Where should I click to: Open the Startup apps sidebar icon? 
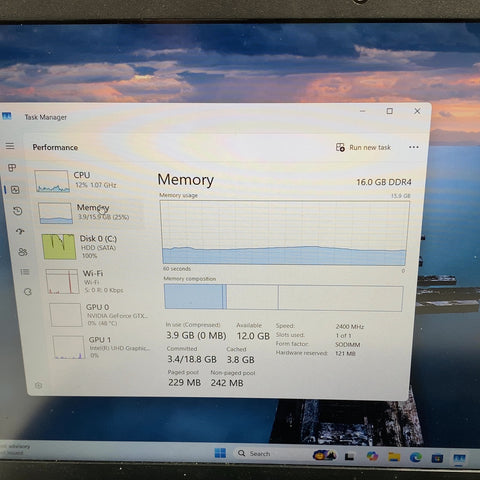20,231
